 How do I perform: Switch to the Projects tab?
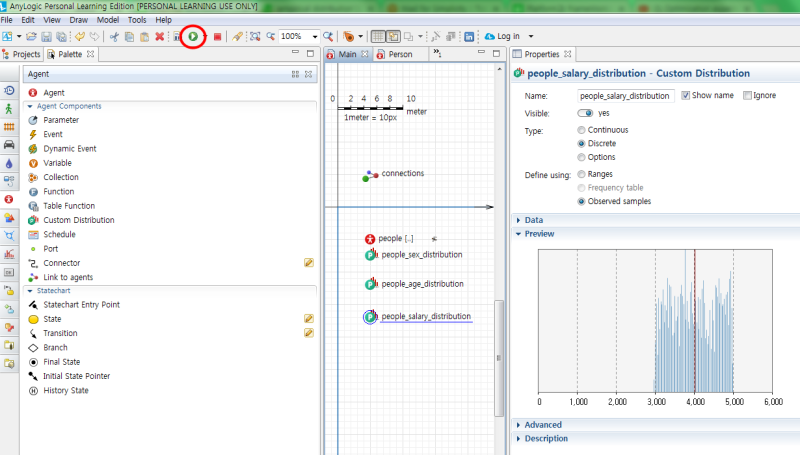tap(22, 54)
